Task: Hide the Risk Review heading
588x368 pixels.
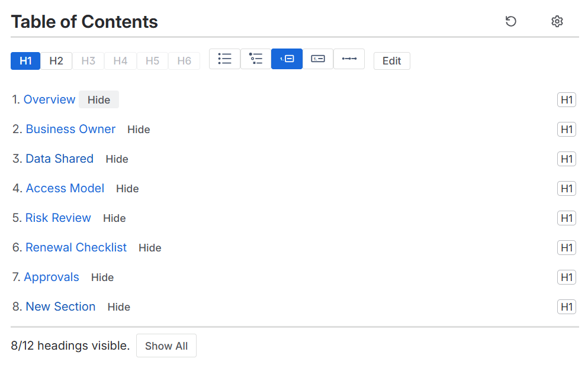Action: 114,218
